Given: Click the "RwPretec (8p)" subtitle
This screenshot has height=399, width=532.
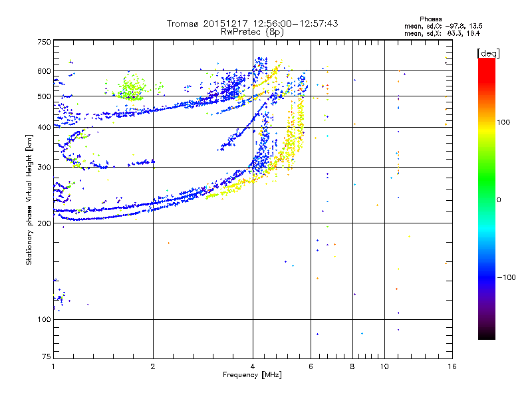Looking at the screenshot, I should click(x=252, y=32).
